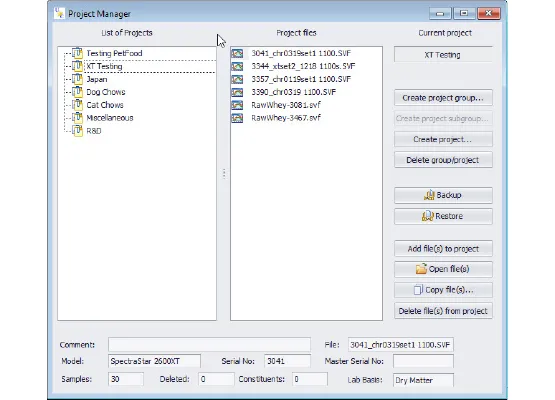Click Delete file(s) from project
The image size is (555, 400).
click(x=443, y=311)
